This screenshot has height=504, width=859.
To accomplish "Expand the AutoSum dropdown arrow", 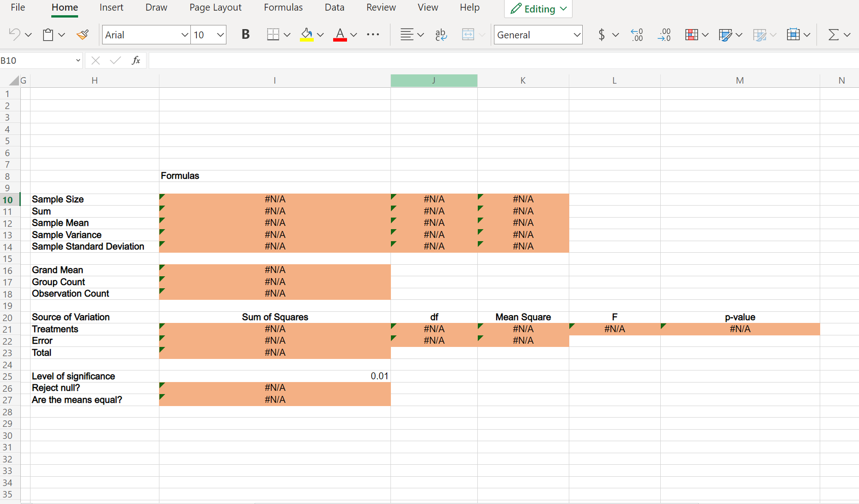I will 847,35.
